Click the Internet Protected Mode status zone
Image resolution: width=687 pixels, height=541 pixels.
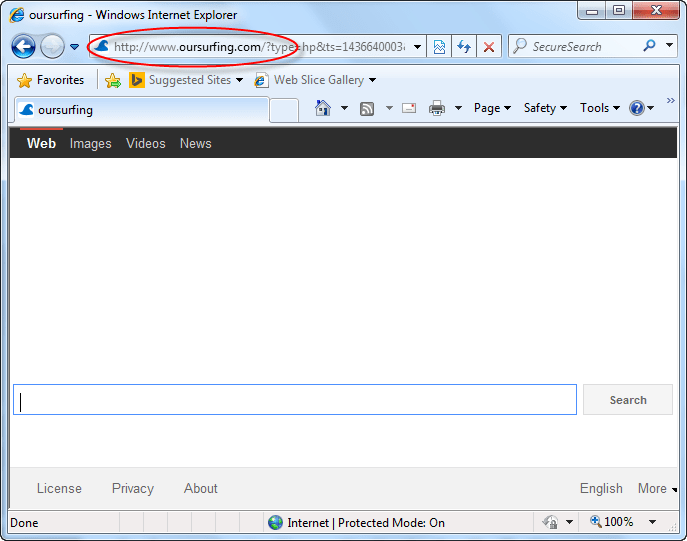click(356, 523)
